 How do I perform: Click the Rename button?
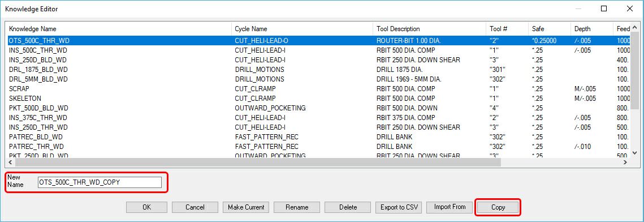click(297, 207)
